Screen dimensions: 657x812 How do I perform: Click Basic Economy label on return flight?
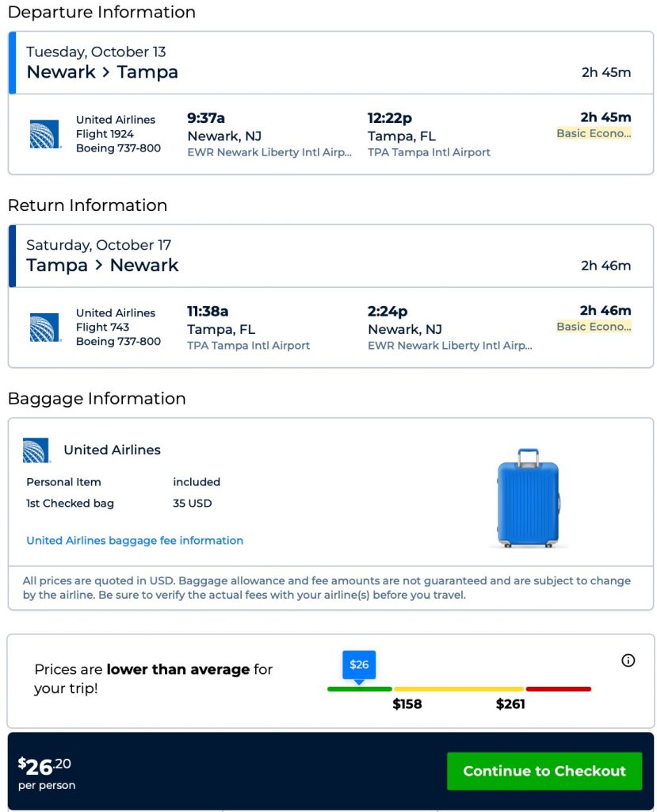click(594, 327)
